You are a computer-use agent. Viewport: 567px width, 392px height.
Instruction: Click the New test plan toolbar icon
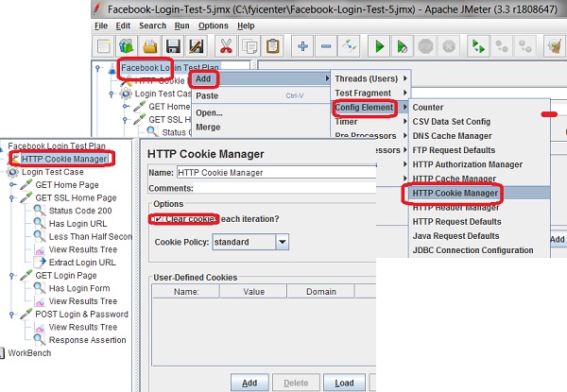click(103, 46)
